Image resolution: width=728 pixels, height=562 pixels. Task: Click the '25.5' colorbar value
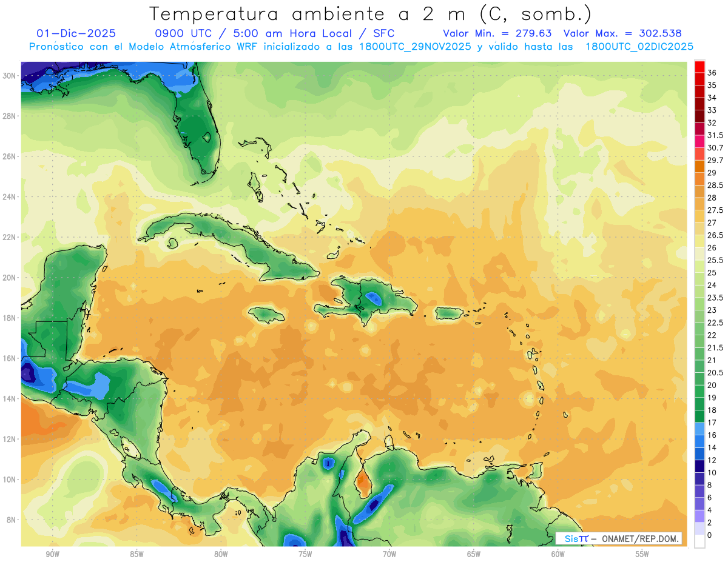click(x=715, y=260)
